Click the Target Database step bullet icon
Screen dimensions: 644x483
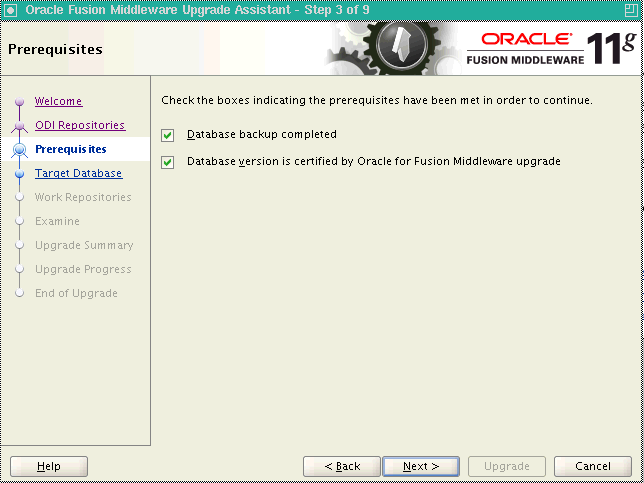19,174
